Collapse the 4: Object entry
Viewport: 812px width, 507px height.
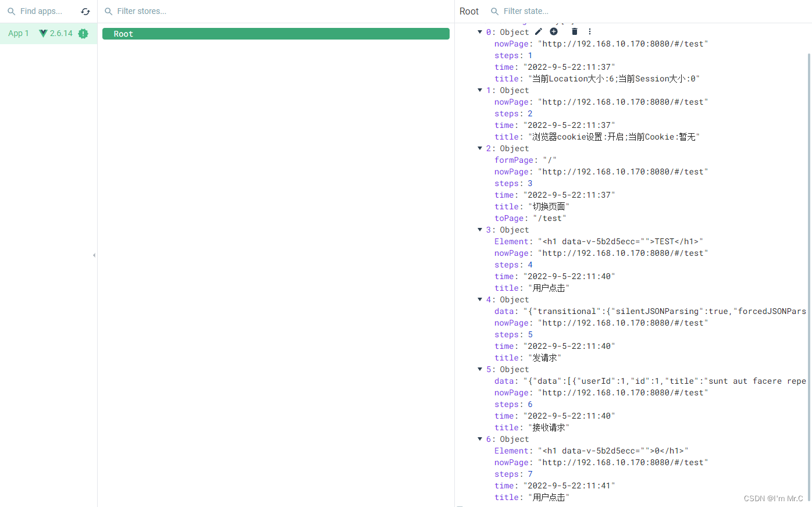(x=480, y=299)
